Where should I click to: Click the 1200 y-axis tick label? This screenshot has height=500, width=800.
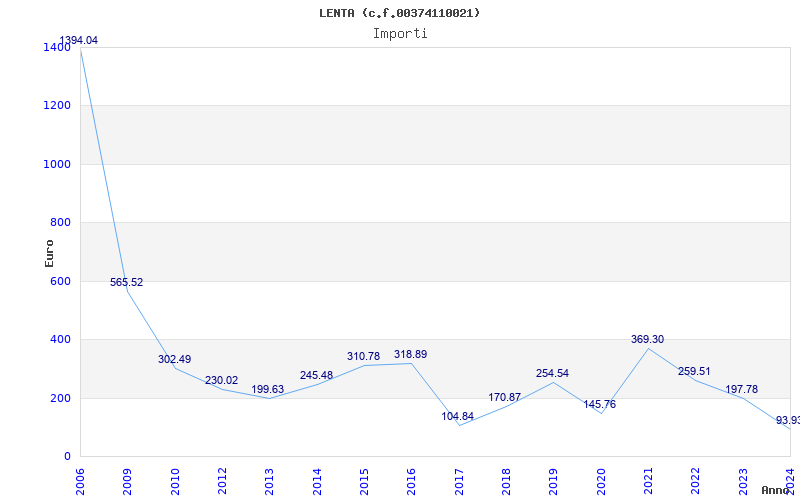tap(58, 106)
